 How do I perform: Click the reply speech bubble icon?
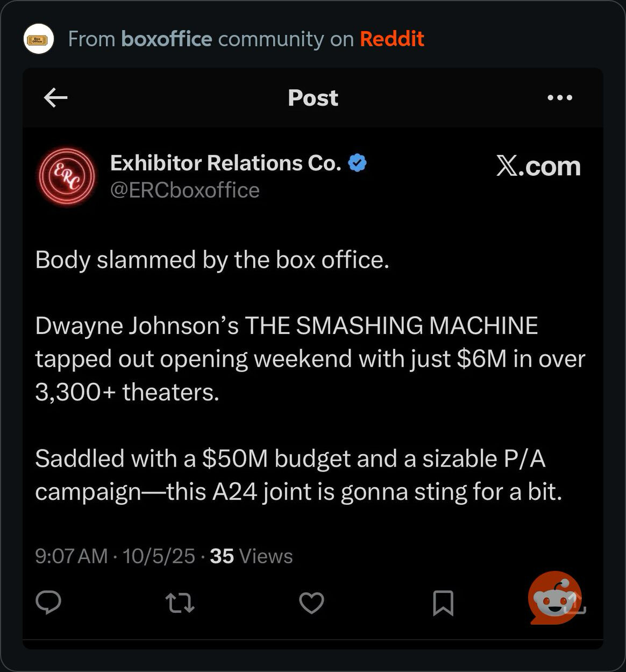pyautogui.click(x=48, y=603)
